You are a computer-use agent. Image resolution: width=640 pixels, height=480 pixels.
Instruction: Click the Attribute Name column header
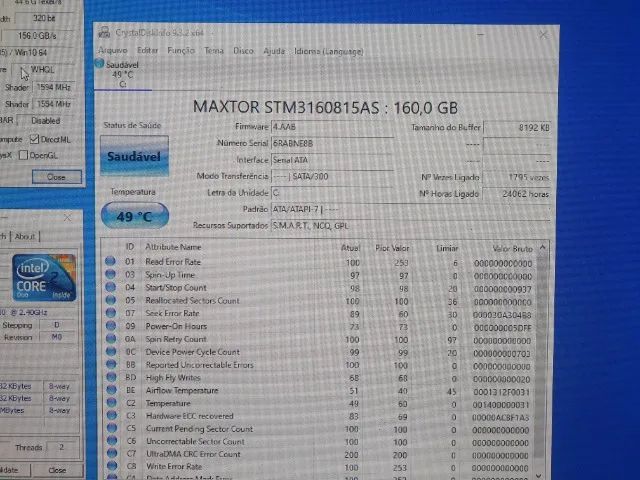point(173,247)
